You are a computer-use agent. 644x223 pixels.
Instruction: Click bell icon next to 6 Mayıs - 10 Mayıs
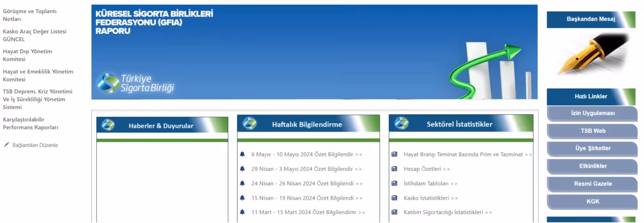tap(242, 155)
